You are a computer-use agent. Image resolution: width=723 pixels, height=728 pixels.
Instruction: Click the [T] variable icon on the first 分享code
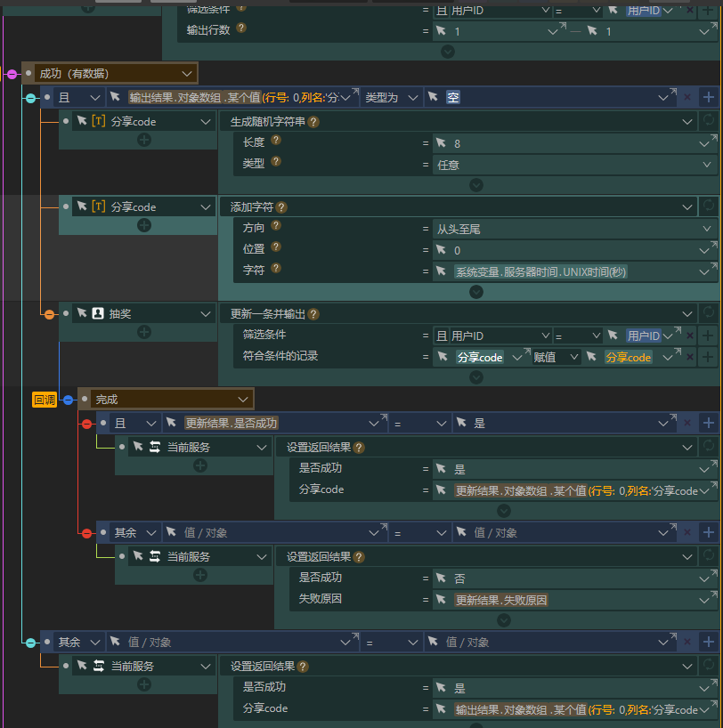99,121
